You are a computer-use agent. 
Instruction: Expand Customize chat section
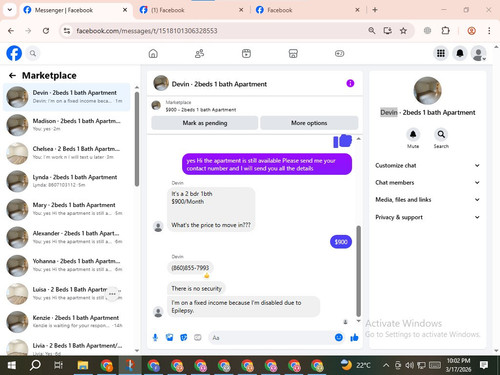coord(427,166)
